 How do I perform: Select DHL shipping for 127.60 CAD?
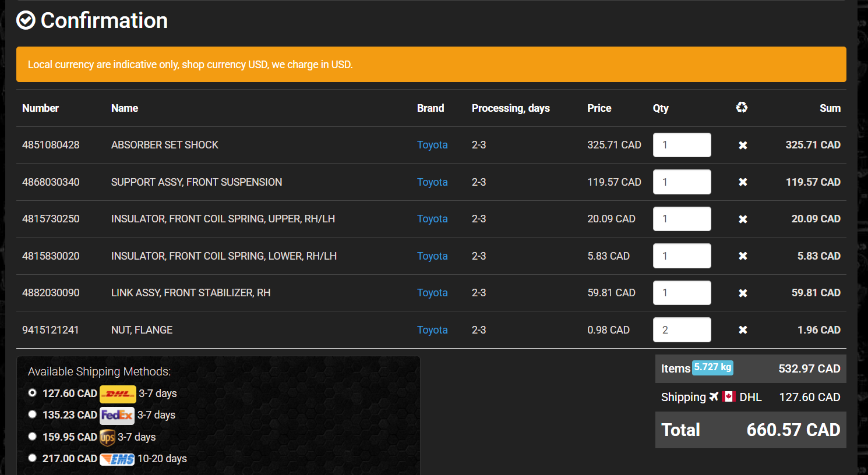point(33,393)
